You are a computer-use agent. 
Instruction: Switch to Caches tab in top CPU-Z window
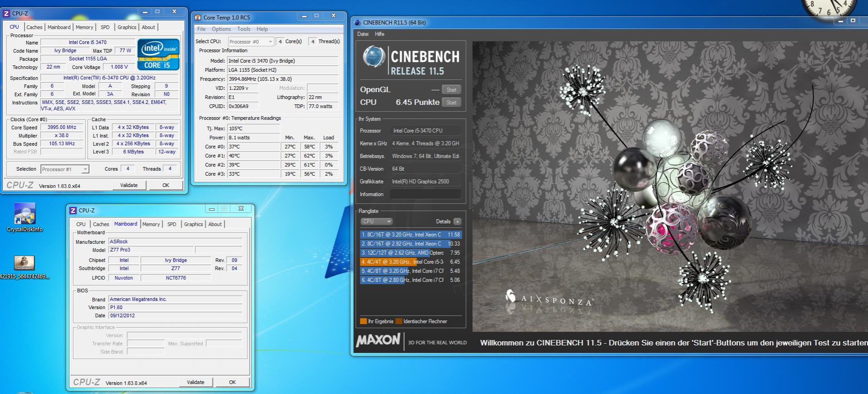point(34,27)
